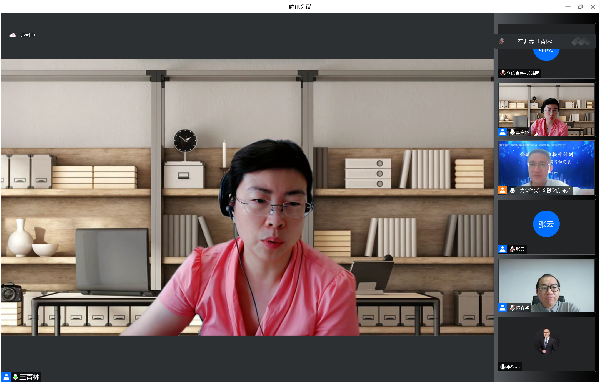Select the 张云 participant tile
Viewport: 600px width, 382px height.
coord(546,227)
